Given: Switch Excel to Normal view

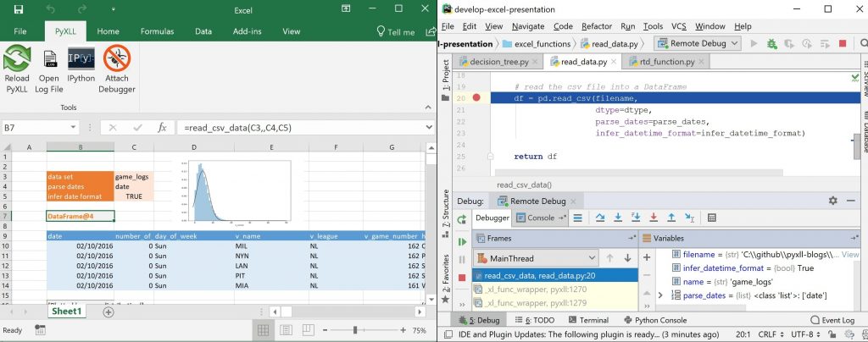Looking at the screenshot, I should pos(263,330).
